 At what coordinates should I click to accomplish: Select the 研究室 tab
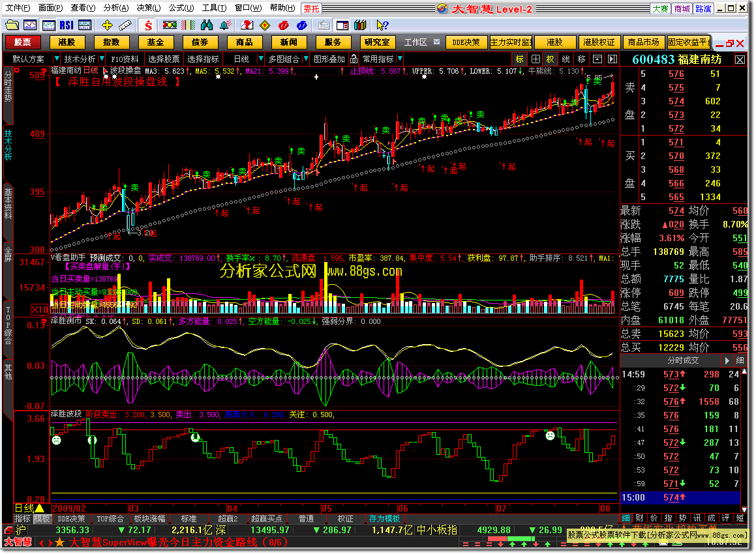[x=377, y=42]
